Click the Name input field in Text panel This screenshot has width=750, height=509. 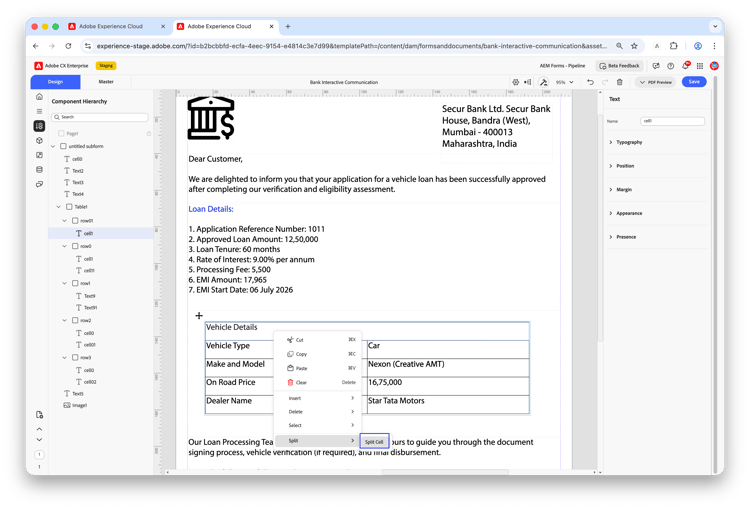click(672, 121)
